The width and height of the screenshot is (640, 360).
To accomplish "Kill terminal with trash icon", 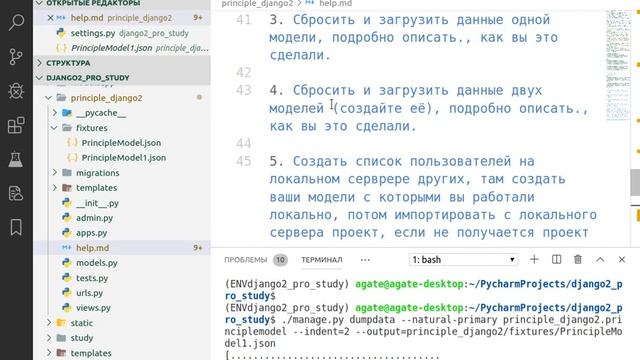I will [578, 260].
